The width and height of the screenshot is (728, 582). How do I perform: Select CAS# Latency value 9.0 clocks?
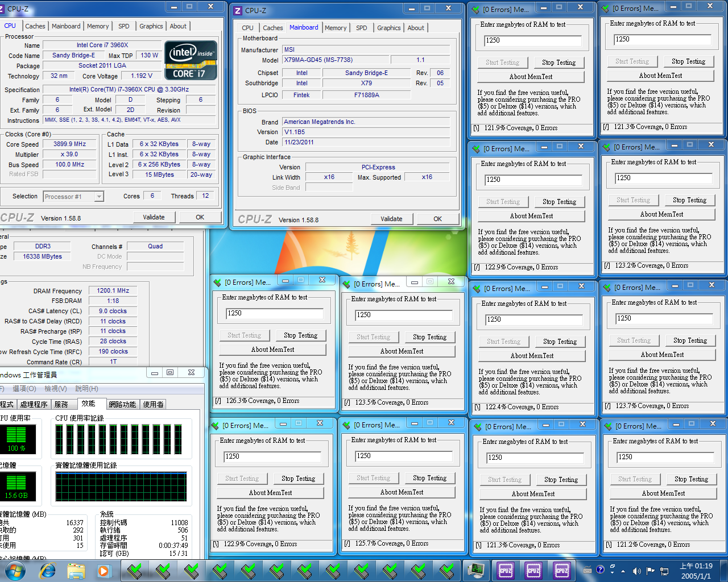[x=113, y=311]
